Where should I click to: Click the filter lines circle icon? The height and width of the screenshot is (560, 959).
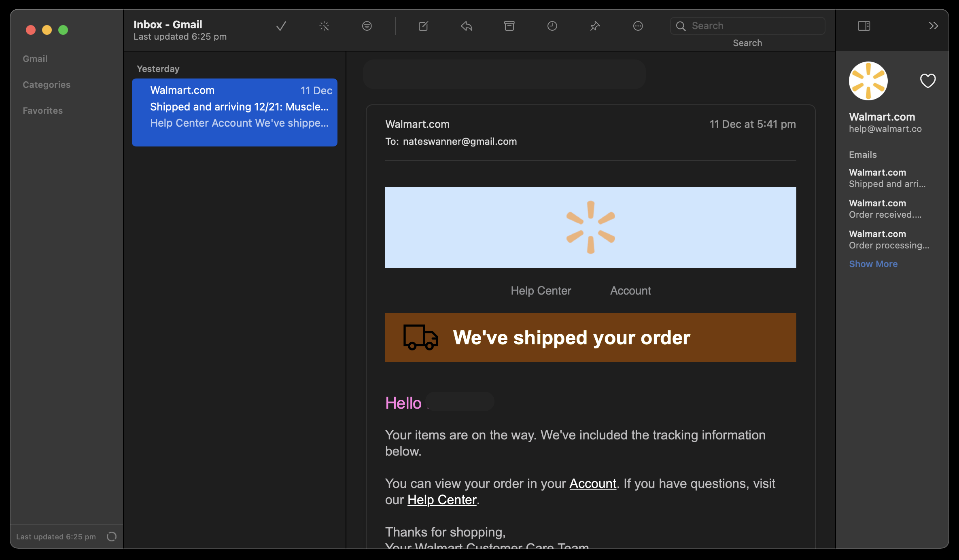367,26
